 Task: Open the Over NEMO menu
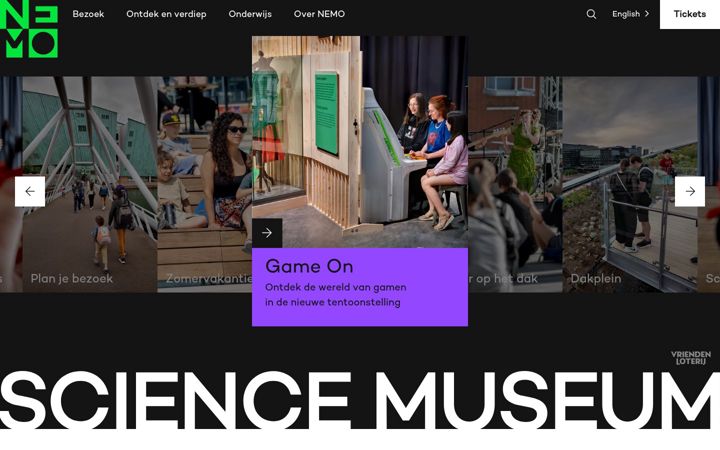pyautogui.click(x=319, y=14)
